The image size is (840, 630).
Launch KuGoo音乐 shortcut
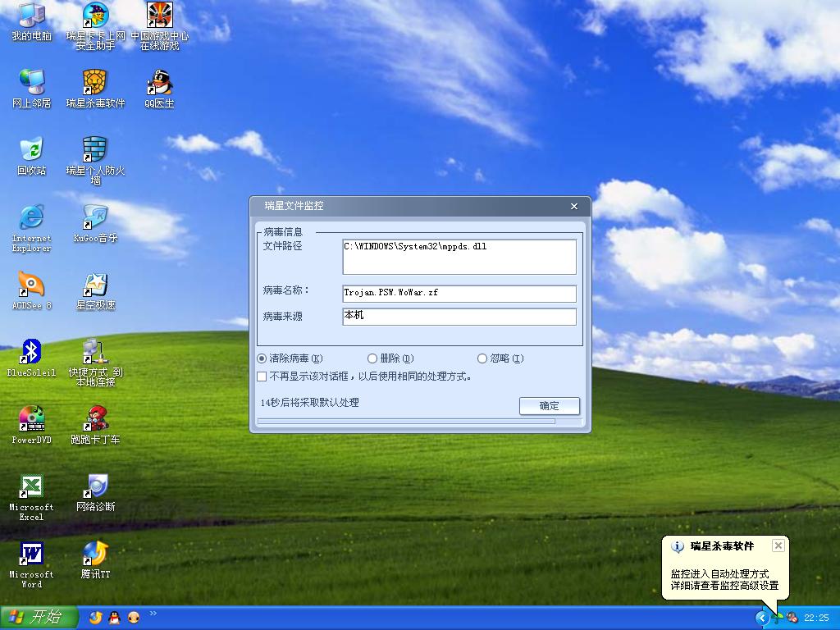95,223
